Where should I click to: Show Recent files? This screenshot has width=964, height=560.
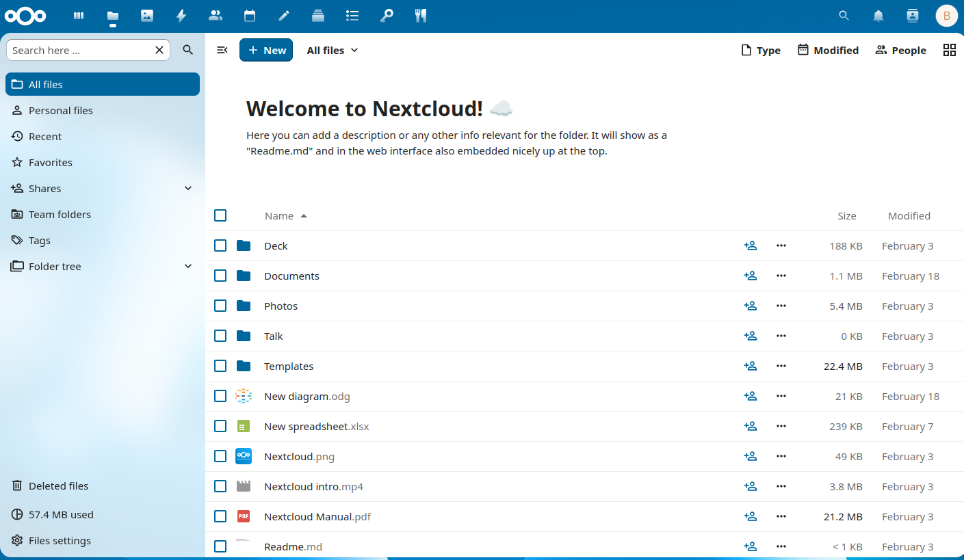click(103, 136)
